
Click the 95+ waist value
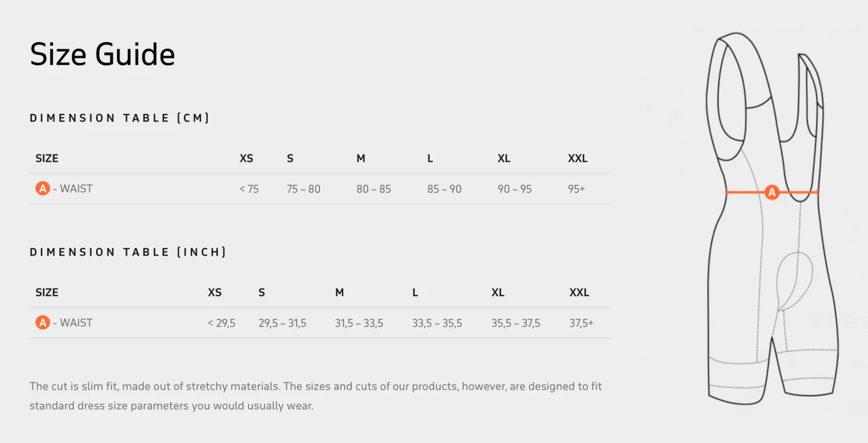click(x=576, y=189)
